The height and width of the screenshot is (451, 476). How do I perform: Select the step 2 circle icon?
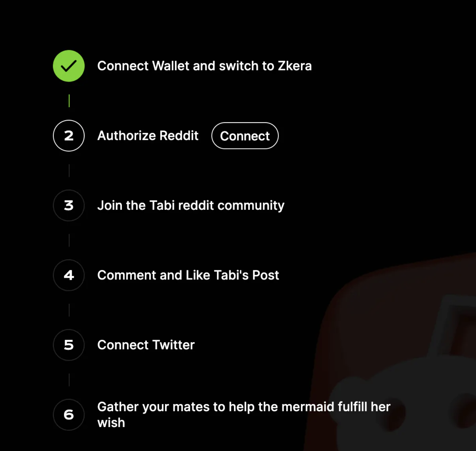69,136
